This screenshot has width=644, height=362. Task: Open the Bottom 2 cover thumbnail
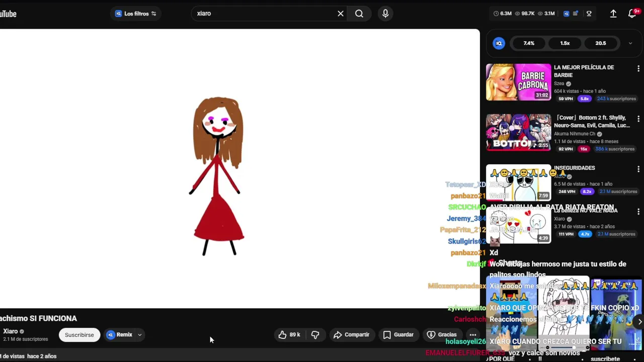[x=519, y=132]
